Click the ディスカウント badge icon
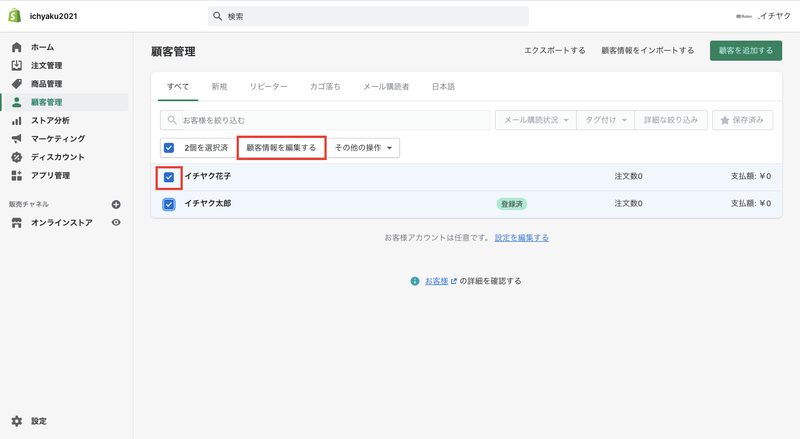The width and height of the screenshot is (800, 439). tap(17, 157)
